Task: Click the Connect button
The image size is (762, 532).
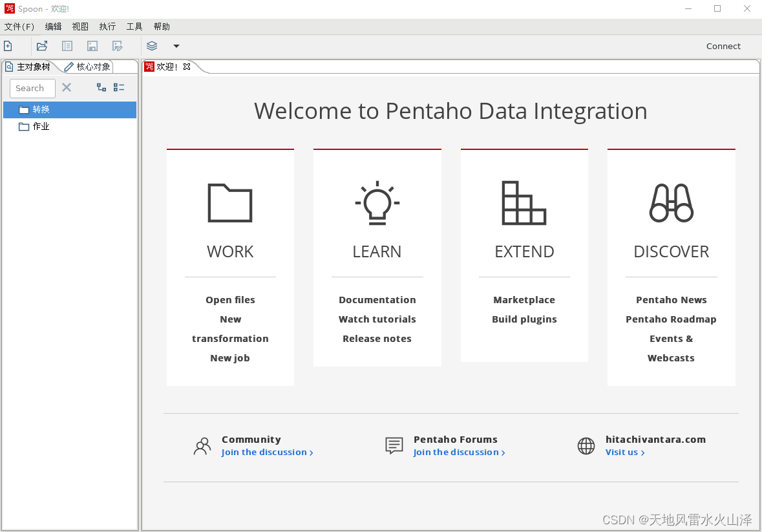Action: point(723,46)
